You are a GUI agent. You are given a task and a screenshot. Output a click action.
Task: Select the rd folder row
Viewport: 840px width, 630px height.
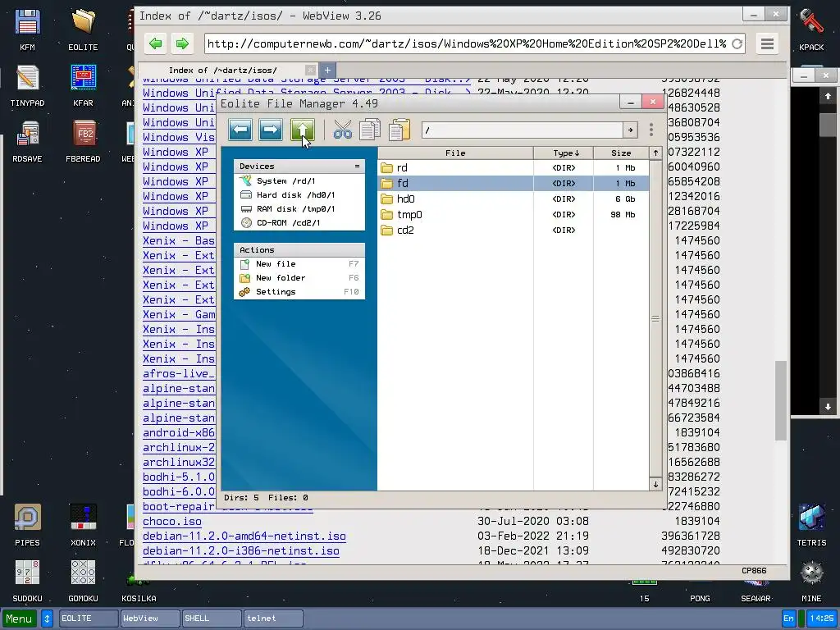pyautogui.click(x=514, y=167)
